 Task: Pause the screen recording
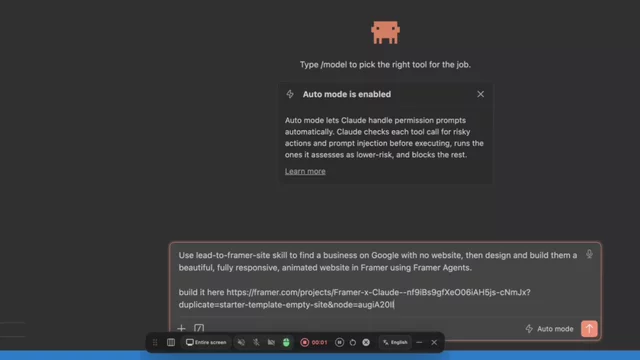click(339, 342)
